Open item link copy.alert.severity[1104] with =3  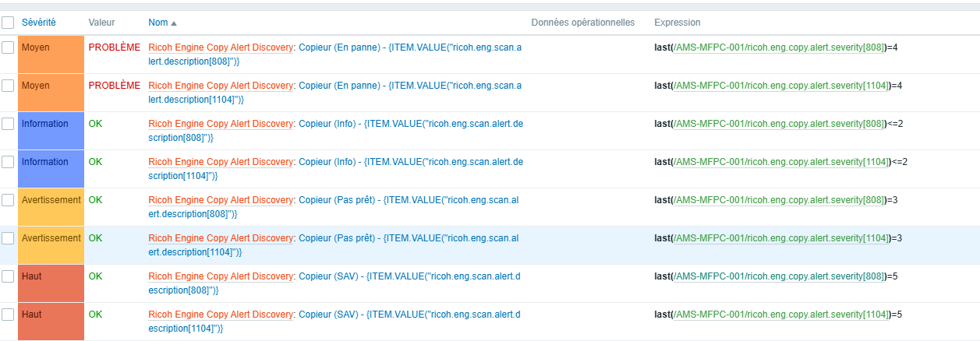coord(782,238)
